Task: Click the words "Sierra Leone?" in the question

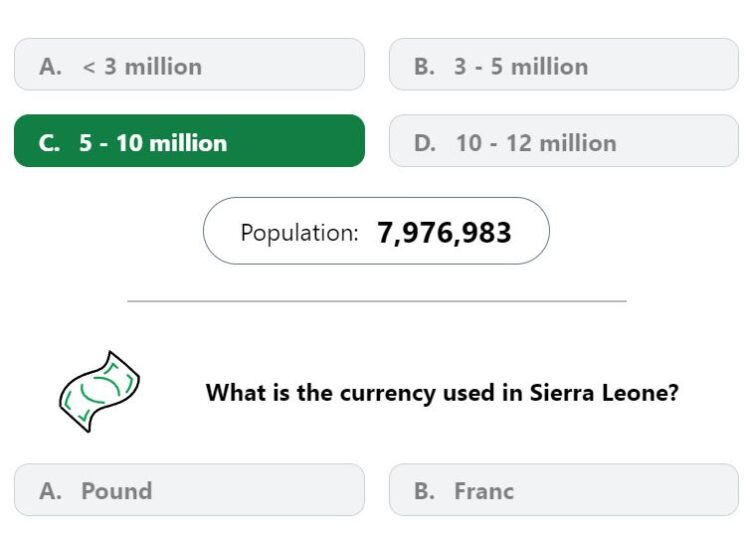Action: 604,393
